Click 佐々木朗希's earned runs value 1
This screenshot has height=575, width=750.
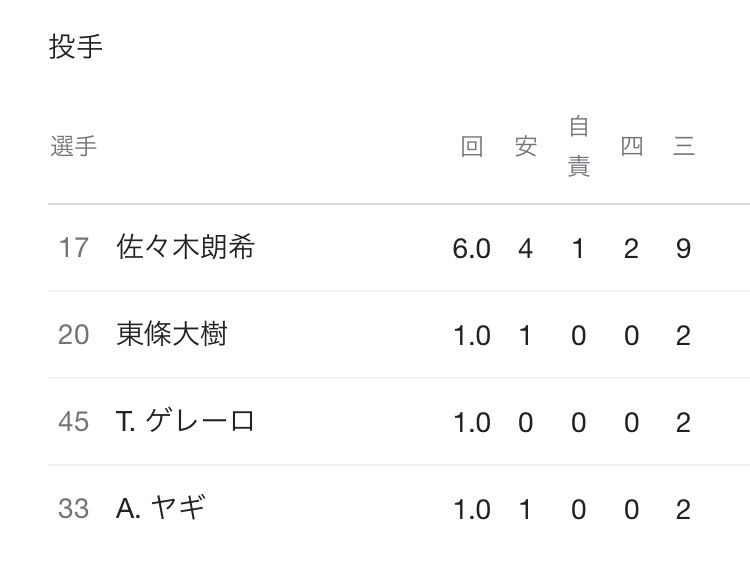click(578, 248)
